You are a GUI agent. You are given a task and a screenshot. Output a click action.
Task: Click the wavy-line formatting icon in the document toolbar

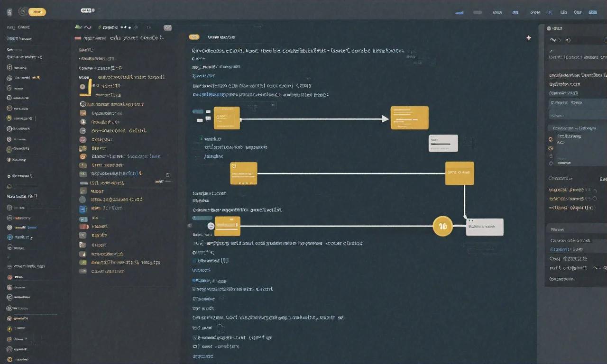tap(87, 27)
